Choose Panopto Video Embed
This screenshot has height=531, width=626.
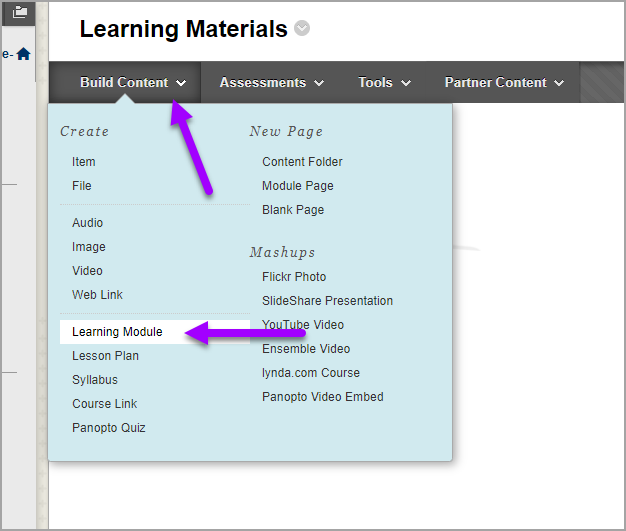tap(323, 396)
